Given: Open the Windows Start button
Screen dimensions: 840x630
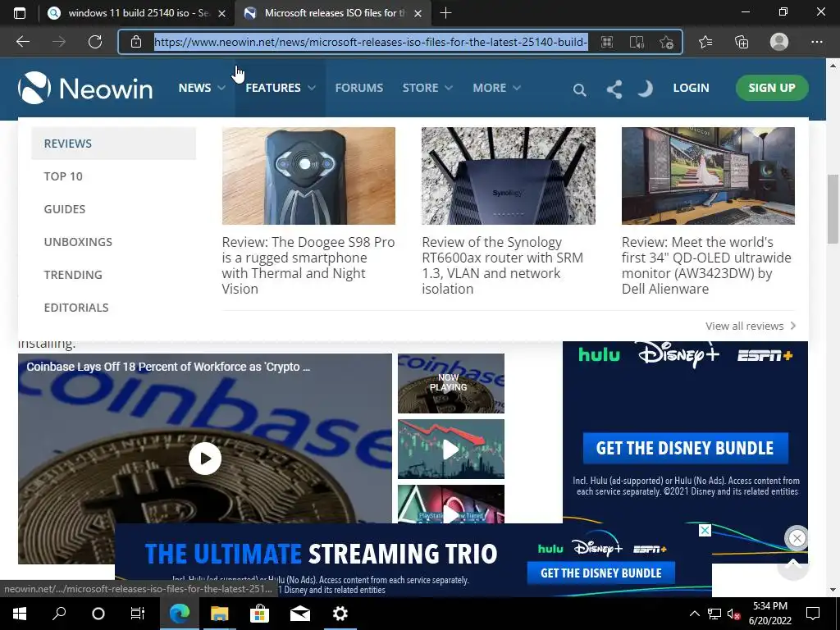Looking at the screenshot, I should (x=20, y=614).
